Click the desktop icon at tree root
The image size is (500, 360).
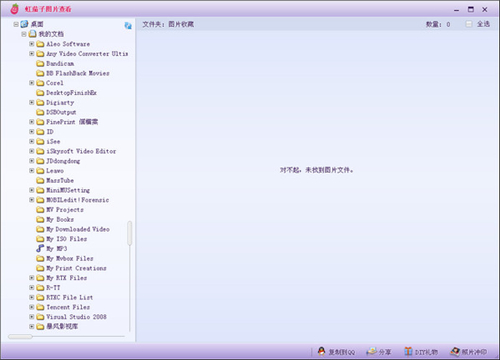(x=24, y=24)
